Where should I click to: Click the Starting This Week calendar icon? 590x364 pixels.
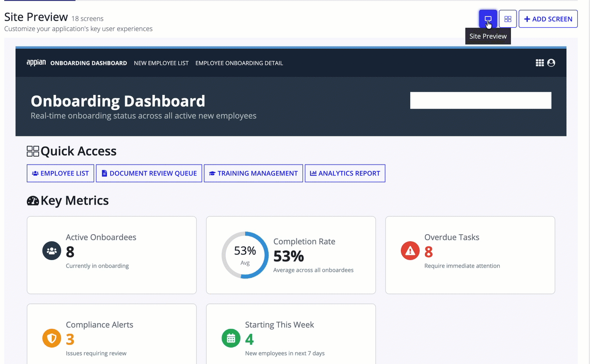pos(231,338)
